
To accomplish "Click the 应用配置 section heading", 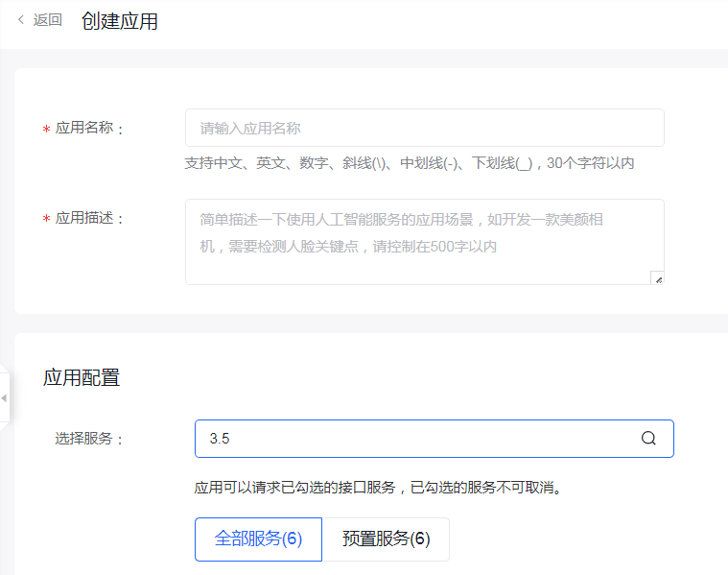I will (82, 377).
